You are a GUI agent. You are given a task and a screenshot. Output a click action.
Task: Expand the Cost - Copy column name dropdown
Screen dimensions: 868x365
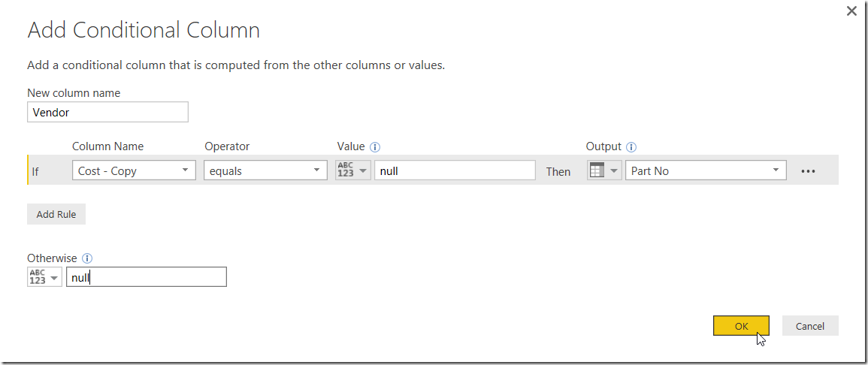[134, 171]
